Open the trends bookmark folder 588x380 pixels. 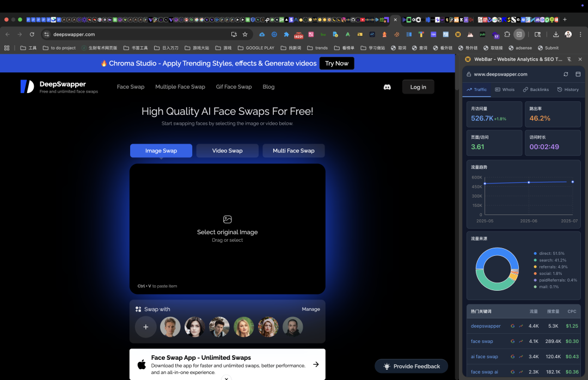click(317, 48)
